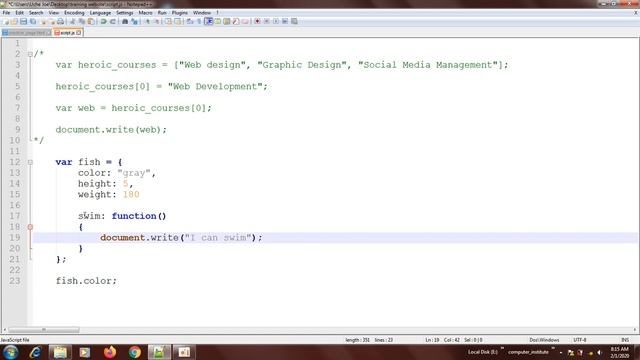Click the Stop Recording macro icon

click(267, 21)
